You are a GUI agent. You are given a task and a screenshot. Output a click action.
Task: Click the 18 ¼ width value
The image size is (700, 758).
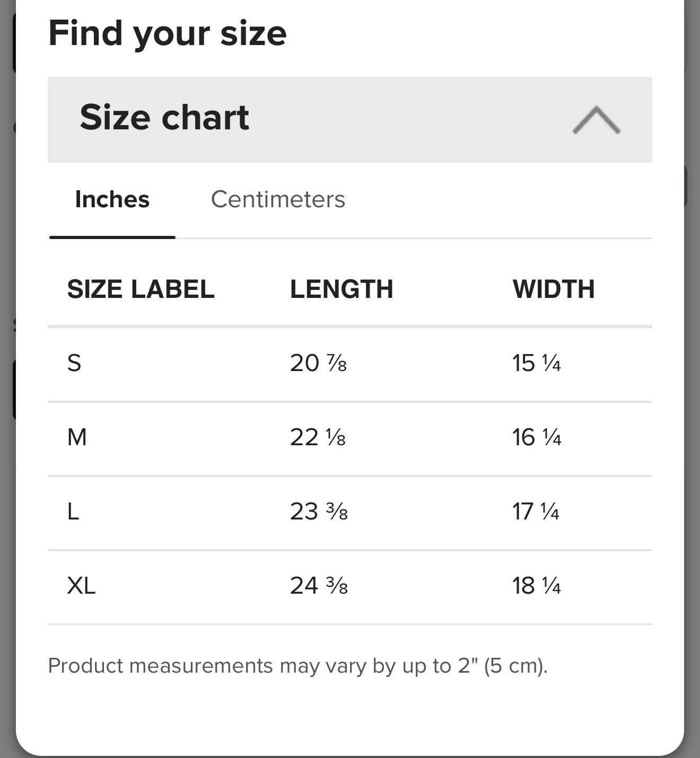537,586
